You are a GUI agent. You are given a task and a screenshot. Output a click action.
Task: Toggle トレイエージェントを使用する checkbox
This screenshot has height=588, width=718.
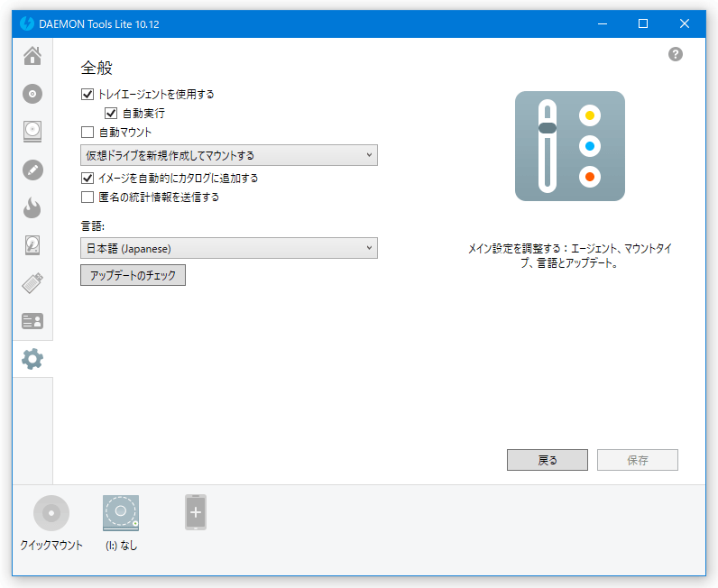coord(87,95)
